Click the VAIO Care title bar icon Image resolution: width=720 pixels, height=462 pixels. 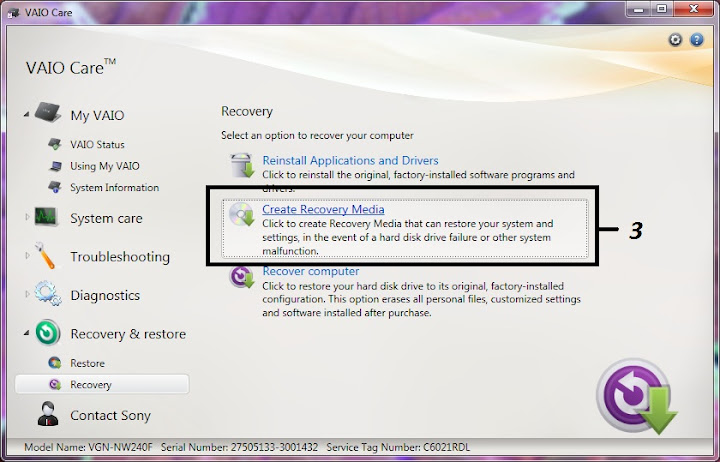[x=13, y=12]
